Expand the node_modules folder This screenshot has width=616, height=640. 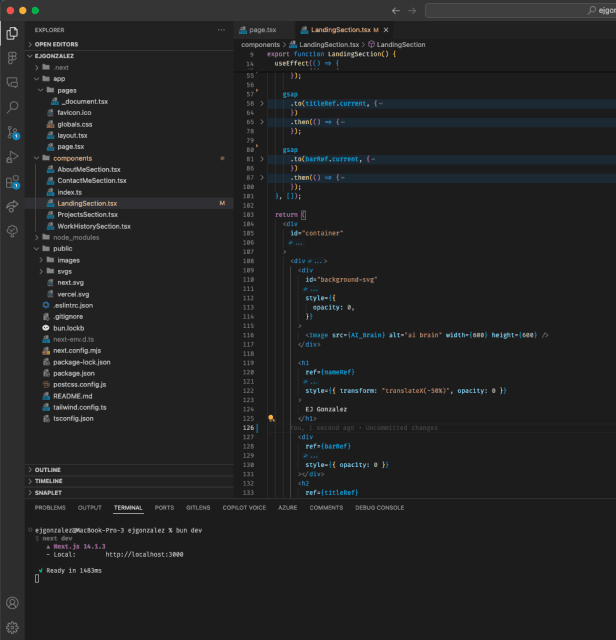(x=129, y=237)
